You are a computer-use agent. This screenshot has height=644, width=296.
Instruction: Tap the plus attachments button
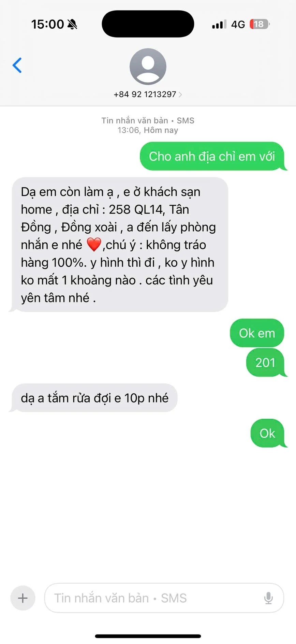(x=23, y=598)
